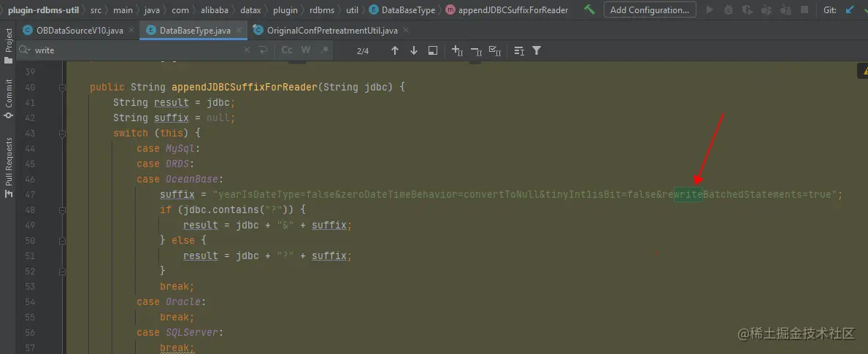Image resolution: width=868 pixels, height=354 pixels.
Task: Click 'case SQLServer:' text
Action: [180, 332]
